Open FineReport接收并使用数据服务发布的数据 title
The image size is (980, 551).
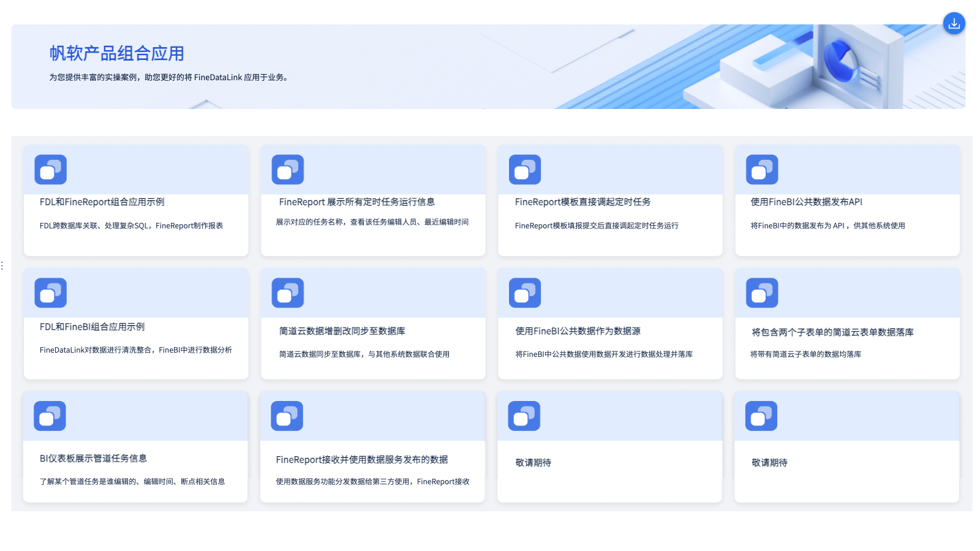click(x=362, y=460)
